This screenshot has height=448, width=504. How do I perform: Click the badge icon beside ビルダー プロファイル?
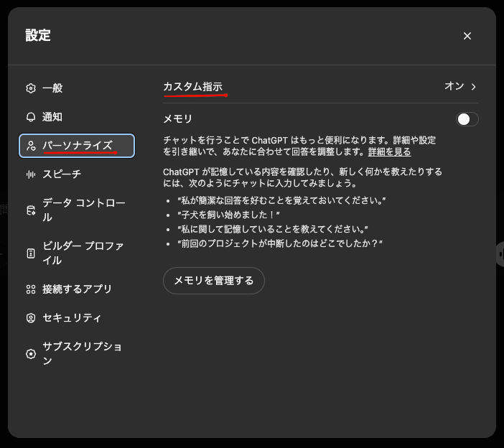tap(31, 253)
